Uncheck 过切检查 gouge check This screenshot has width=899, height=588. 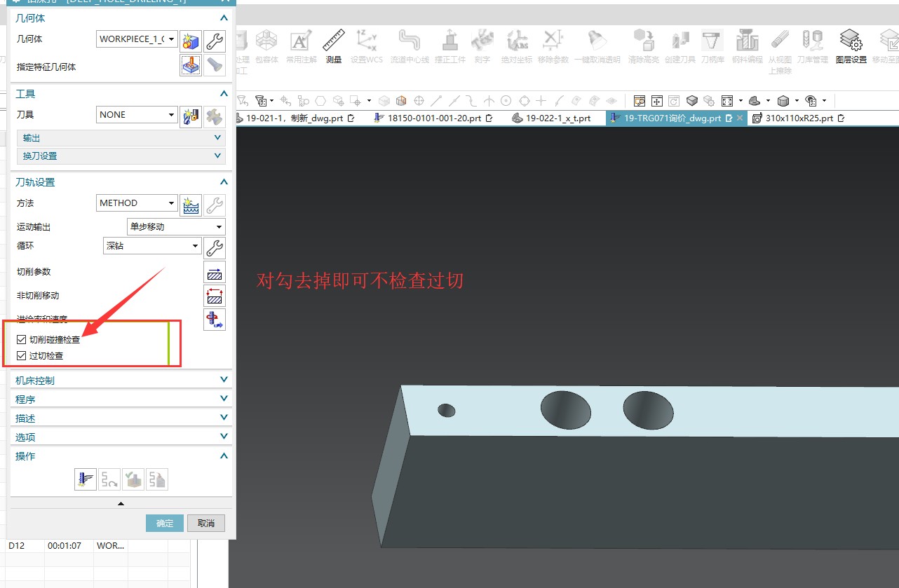pyautogui.click(x=22, y=356)
